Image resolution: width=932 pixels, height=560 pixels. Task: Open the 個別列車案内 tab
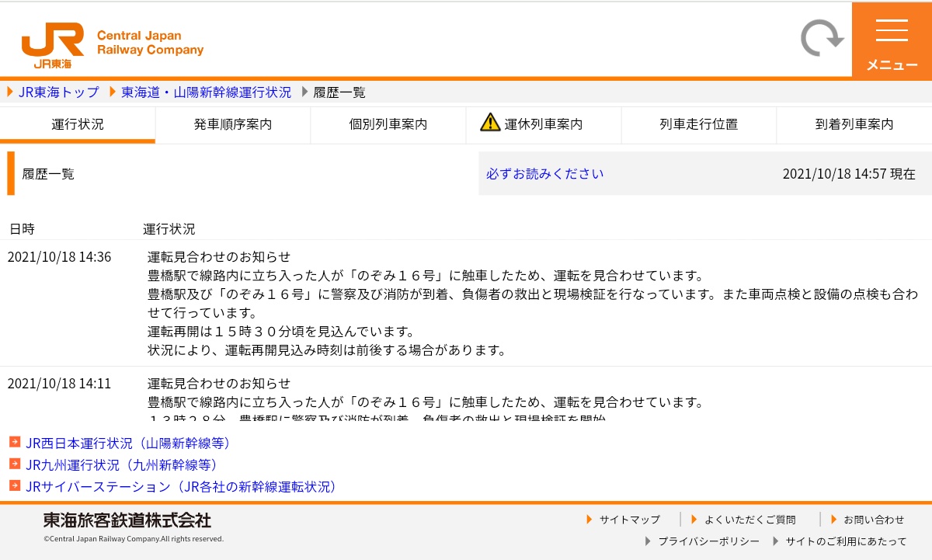pos(388,124)
